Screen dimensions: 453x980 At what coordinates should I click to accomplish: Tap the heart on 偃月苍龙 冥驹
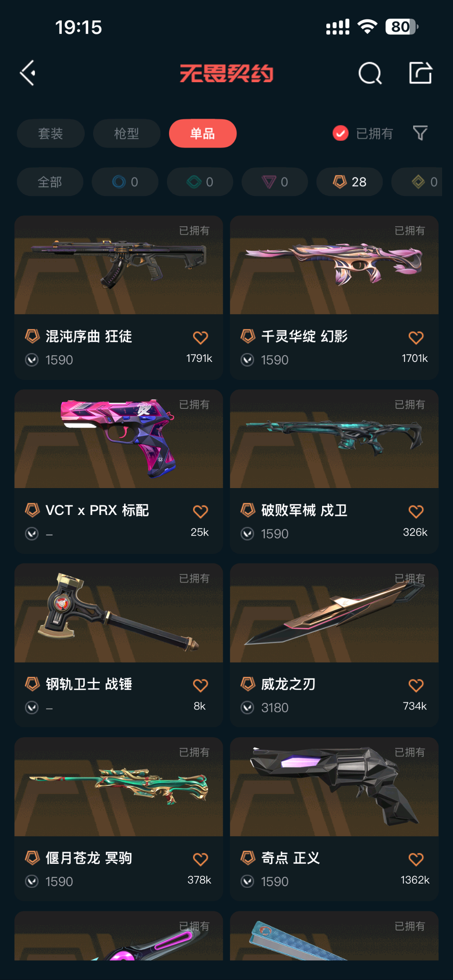200,860
